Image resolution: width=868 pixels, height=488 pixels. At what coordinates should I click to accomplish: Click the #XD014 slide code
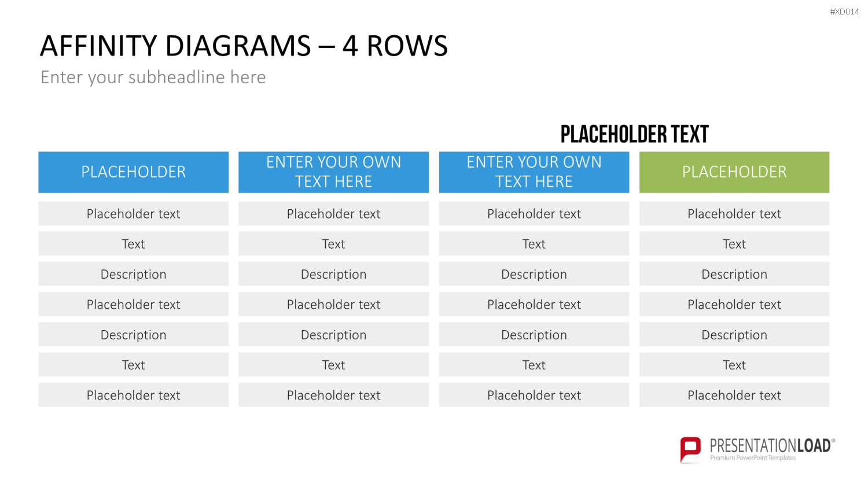point(844,12)
